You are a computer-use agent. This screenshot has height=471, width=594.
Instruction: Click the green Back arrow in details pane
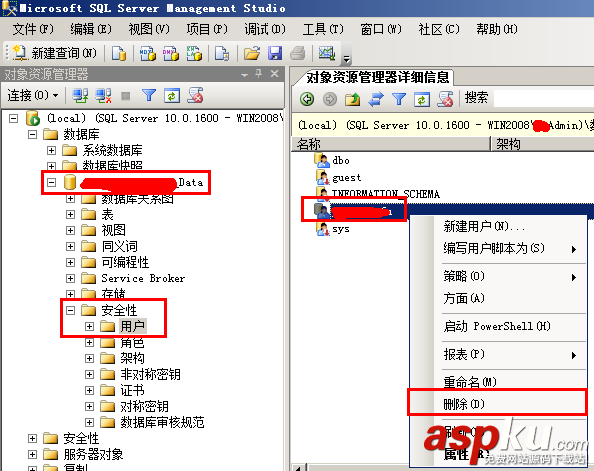pyautogui.click(x=307, y=99)
